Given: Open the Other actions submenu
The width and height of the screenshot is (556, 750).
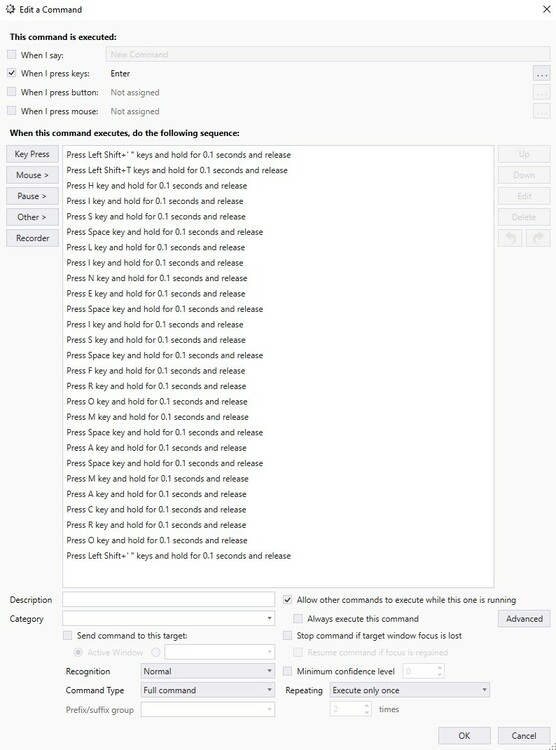Looking at the screenshot, I should [33, 217].
